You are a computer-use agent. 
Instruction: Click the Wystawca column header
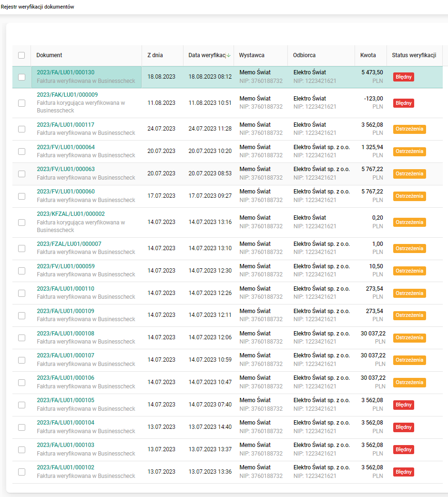click(x=252, y=55)
